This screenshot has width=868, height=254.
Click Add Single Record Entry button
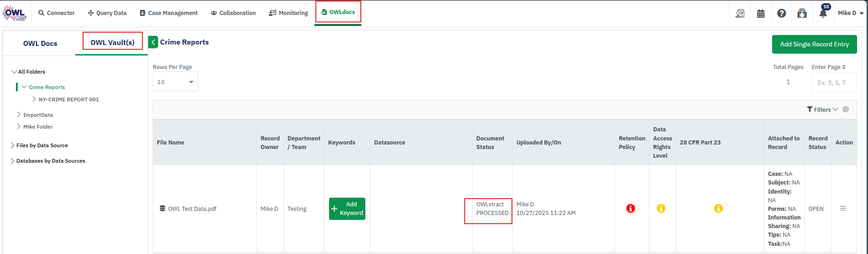coord(814,44)
